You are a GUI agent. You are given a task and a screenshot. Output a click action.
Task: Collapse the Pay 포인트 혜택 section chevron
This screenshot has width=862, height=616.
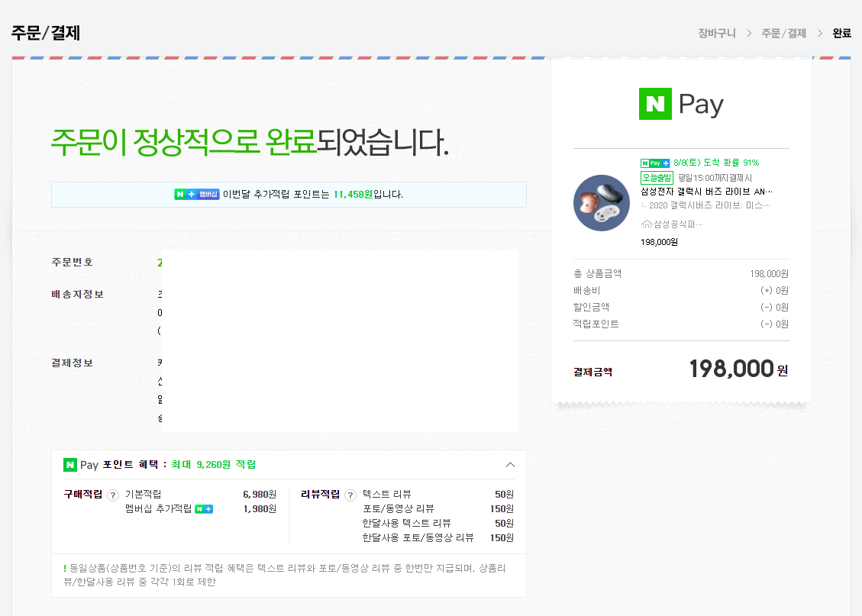click(x=510, y=465)
